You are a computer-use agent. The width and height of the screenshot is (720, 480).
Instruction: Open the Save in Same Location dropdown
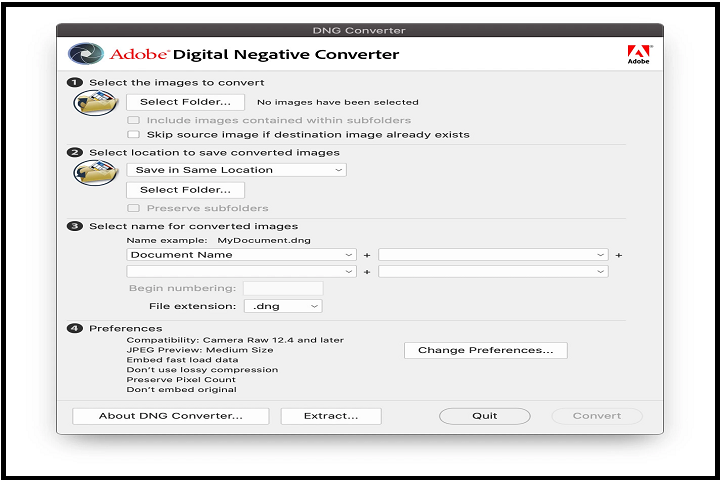pyautogui.click(x=236, y=170)
